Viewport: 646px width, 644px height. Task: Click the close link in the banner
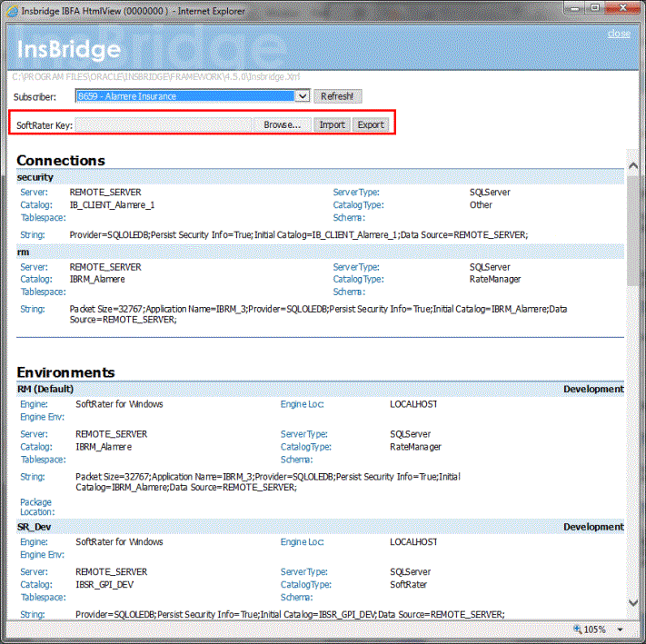coord(619,34)
